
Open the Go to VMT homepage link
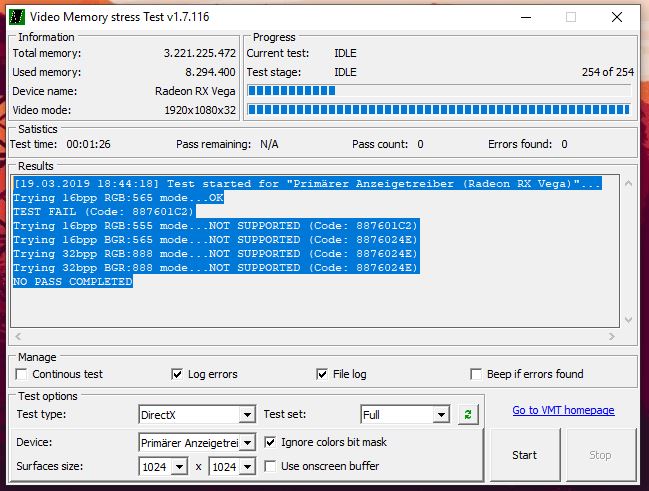[x=563, y=410]
